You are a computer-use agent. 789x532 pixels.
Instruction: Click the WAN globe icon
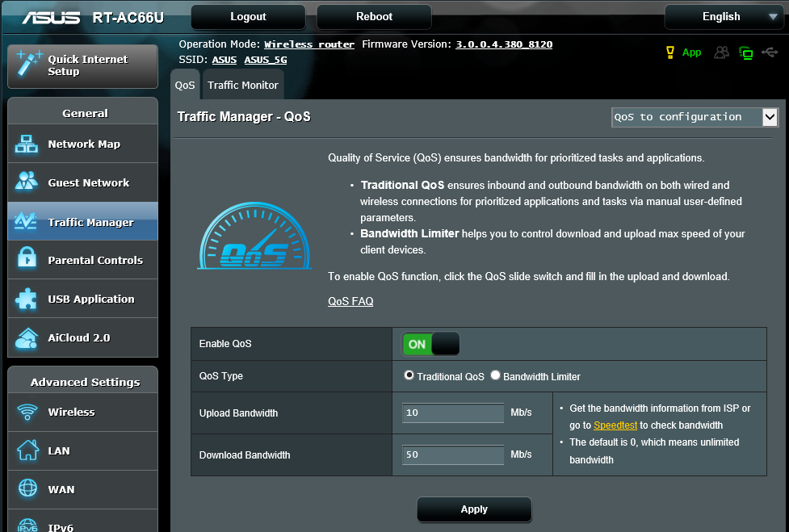pos(27,489)
